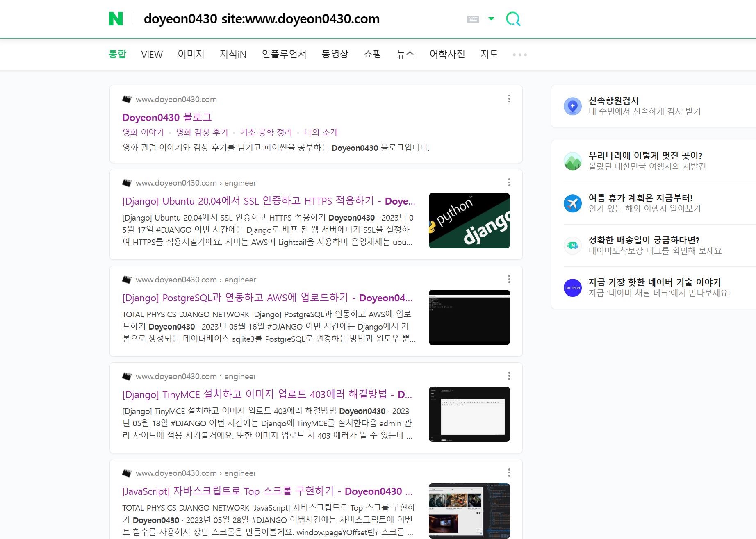Click www.doyeon0430.com URL of the first result
The height and width of the screenshot is (539, 756).
tap(176, 99)
